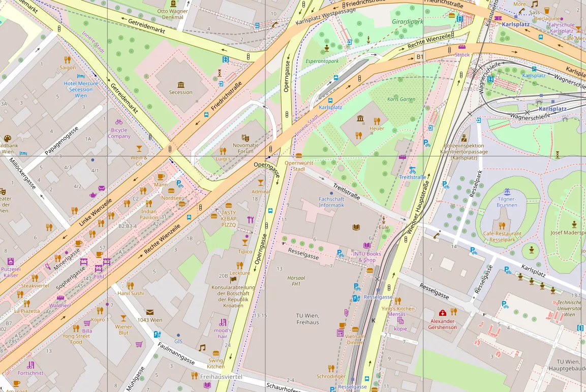The height and width of the screenshot is (392, 586).
Task: Click the Bicycle Company bike shop icon
Action: [118, 122]
